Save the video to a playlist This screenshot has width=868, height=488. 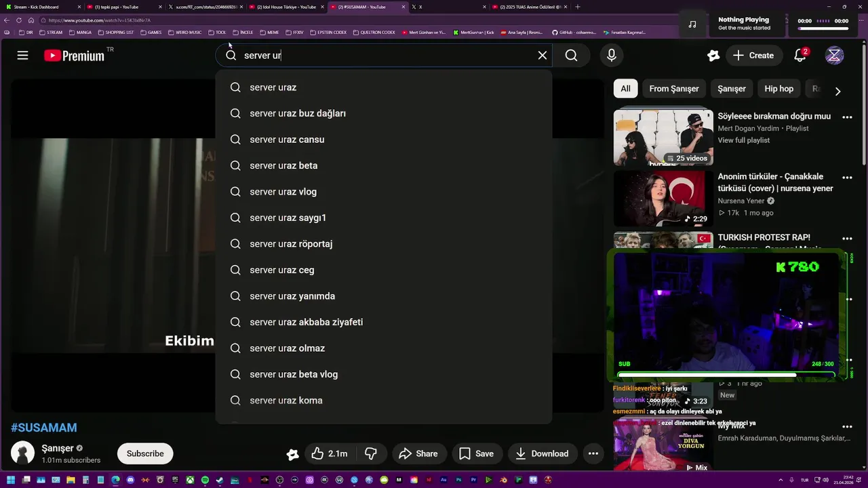tap(477, 453)
